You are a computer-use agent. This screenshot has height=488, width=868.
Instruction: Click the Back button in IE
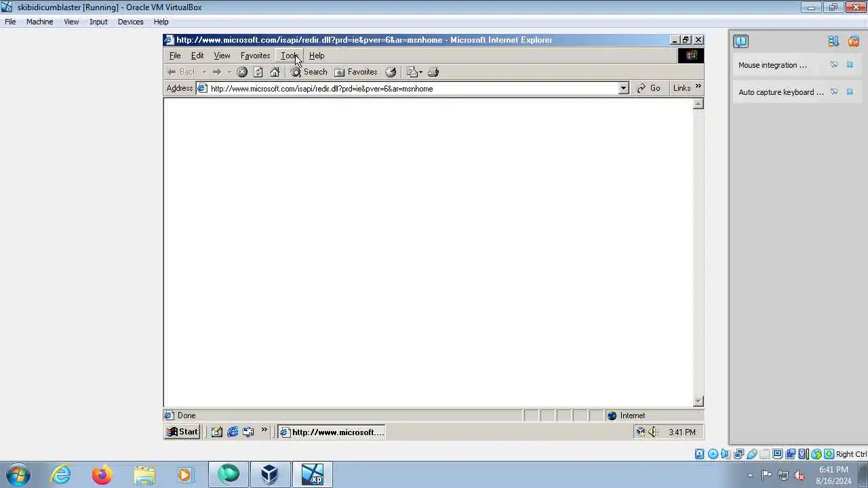(x=182, y=72)
